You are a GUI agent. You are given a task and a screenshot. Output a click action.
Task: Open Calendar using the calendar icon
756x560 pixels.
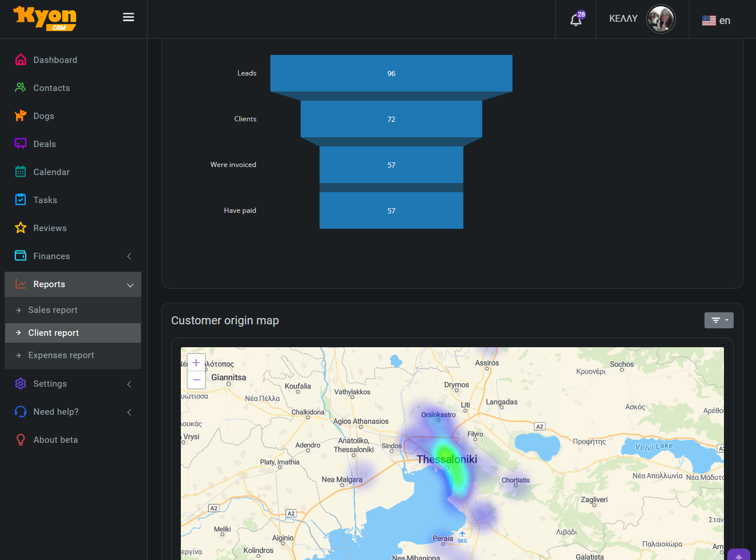click(x=21, y=172)
